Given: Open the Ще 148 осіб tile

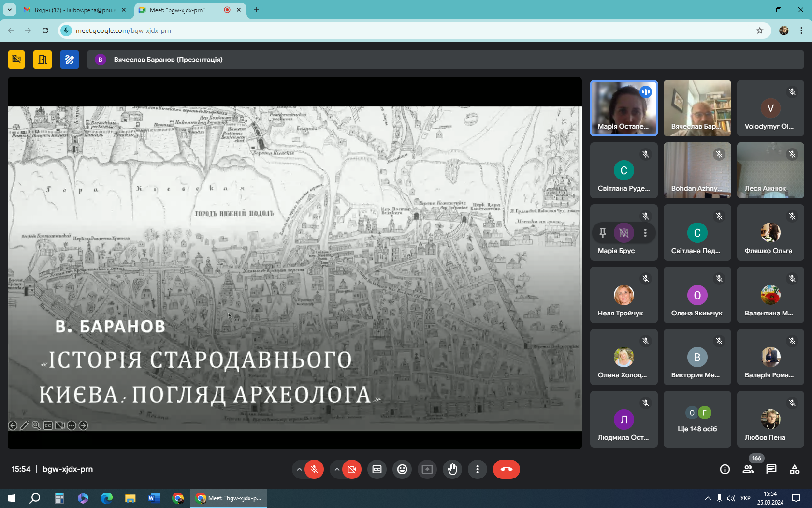Looking at the screenshot, I should click(x=697, y=419).
